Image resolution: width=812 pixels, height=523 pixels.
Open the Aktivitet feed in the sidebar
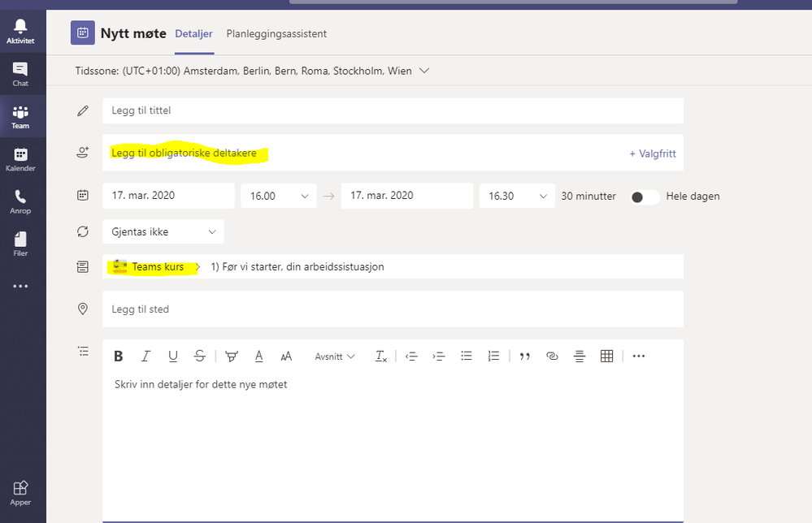coord(20,31)
